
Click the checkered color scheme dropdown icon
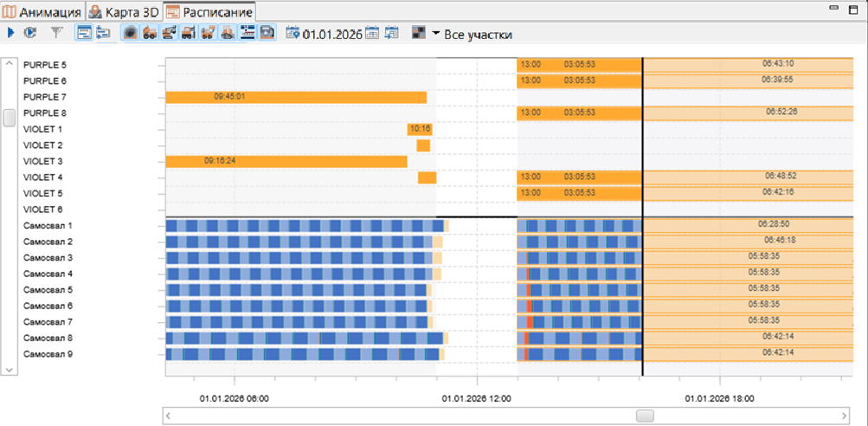click(419, 33)
